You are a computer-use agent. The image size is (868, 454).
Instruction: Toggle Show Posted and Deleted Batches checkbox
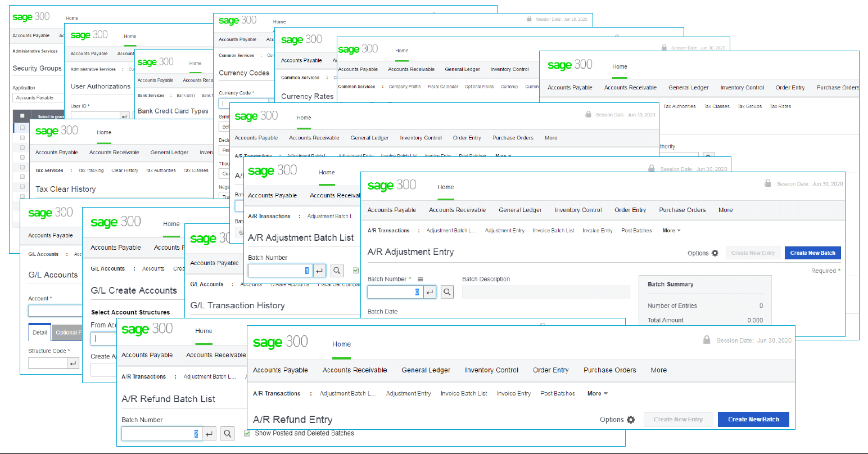click(247, 433)
